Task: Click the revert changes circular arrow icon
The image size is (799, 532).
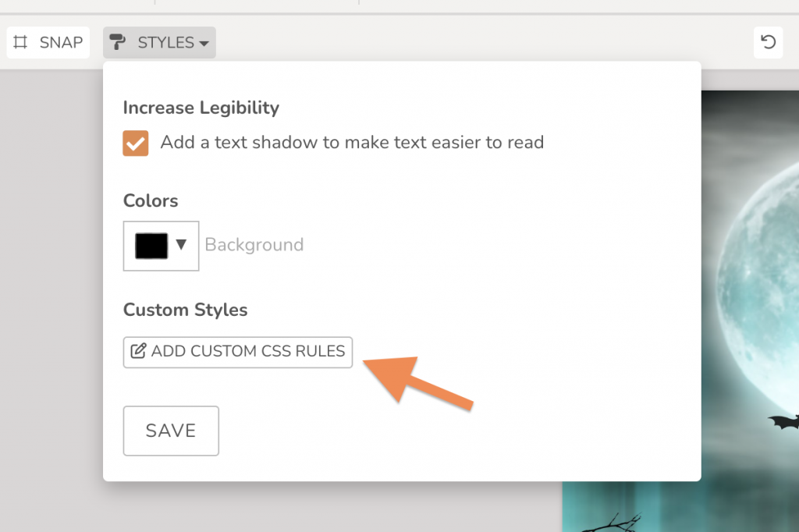Action: pos(769,42)
